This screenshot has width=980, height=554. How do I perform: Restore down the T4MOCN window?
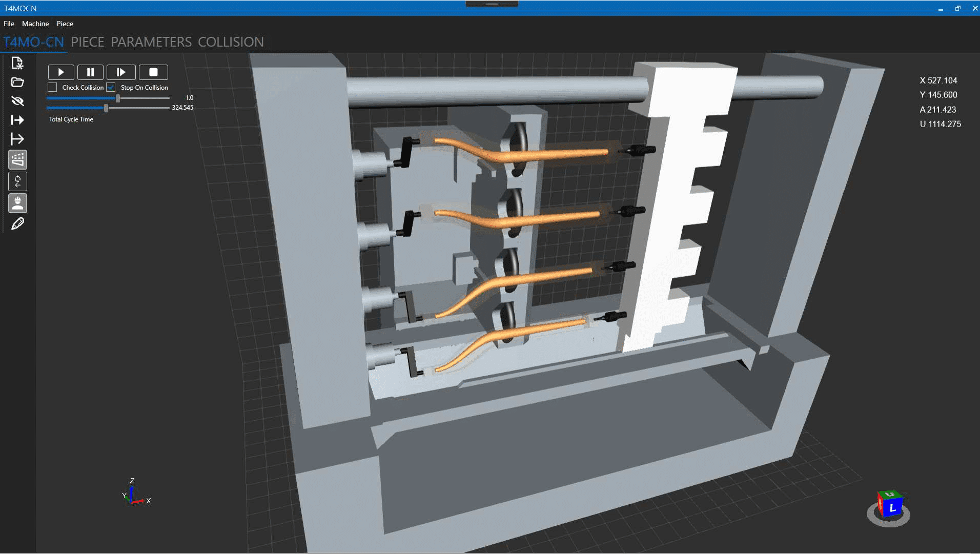[957, 8]
